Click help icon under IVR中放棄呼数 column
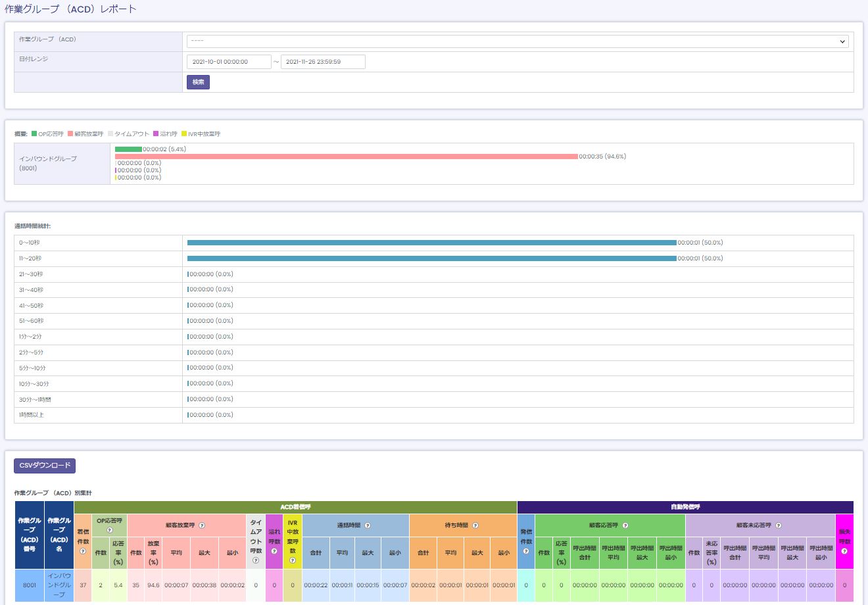Viewport: 868px width, 605px height. click(x=293, y=560)
